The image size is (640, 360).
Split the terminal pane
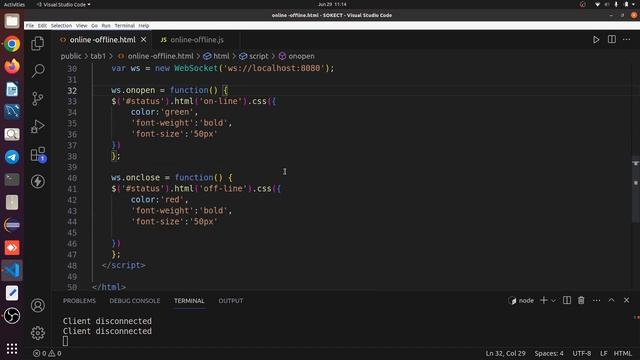coord(567,300)
